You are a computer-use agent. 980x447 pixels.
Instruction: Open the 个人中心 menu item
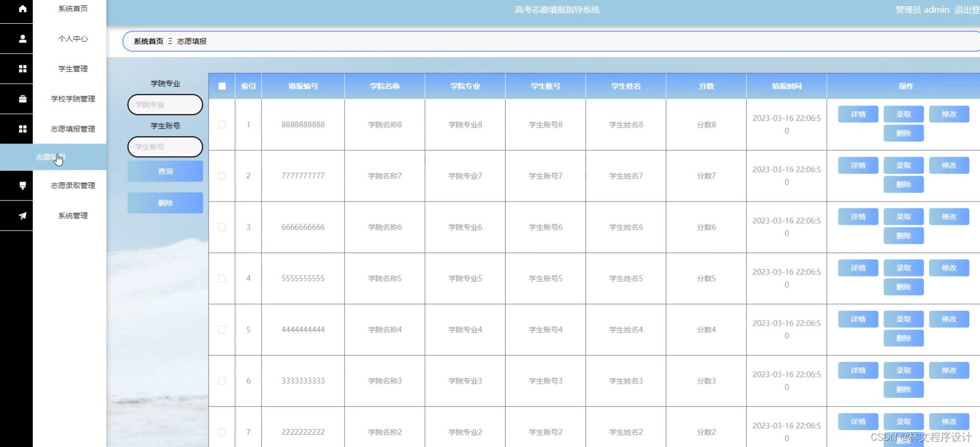pos(73,39)
